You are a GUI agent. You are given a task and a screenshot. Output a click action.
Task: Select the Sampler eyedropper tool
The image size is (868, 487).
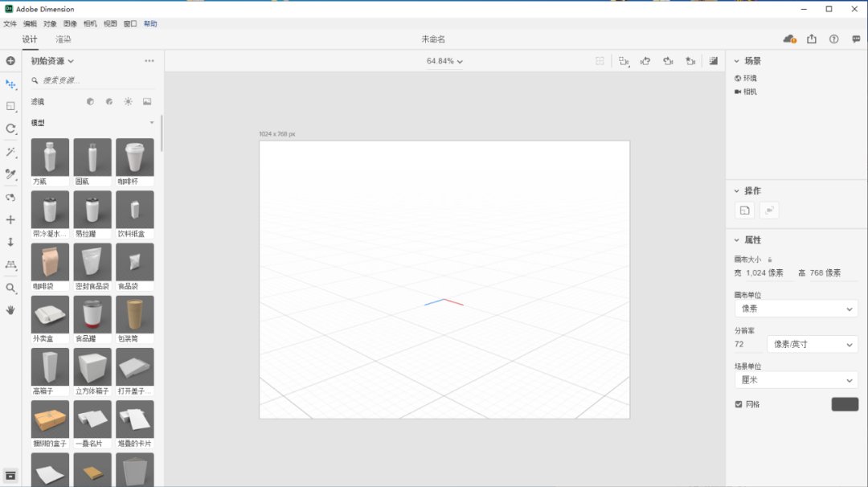[x=10, y=174]
